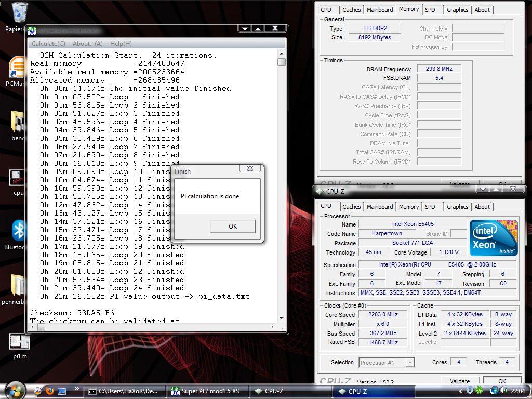Select the pi1m image file desktop icon

(x=19, y=346)
